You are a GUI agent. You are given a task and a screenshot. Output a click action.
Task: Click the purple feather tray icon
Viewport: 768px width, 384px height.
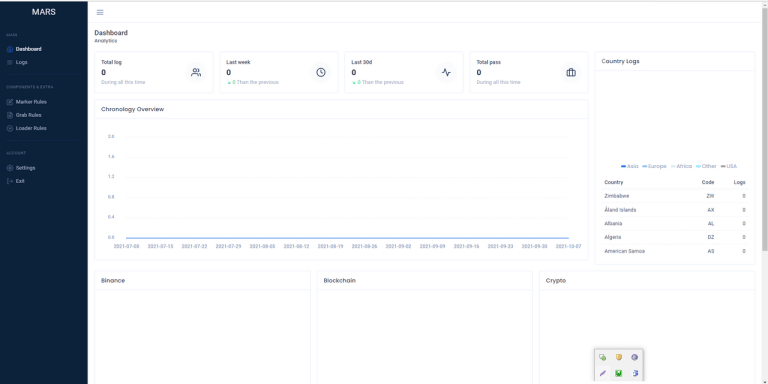602,373
